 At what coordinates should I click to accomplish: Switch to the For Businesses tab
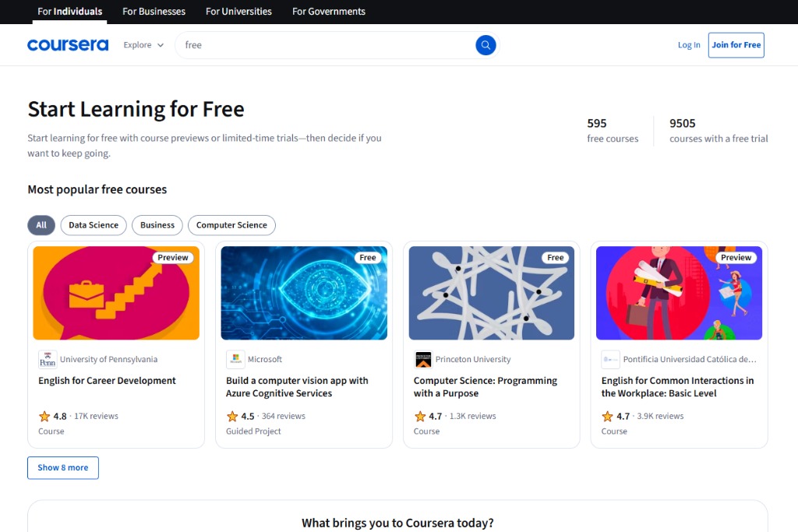tap(154, 12)
